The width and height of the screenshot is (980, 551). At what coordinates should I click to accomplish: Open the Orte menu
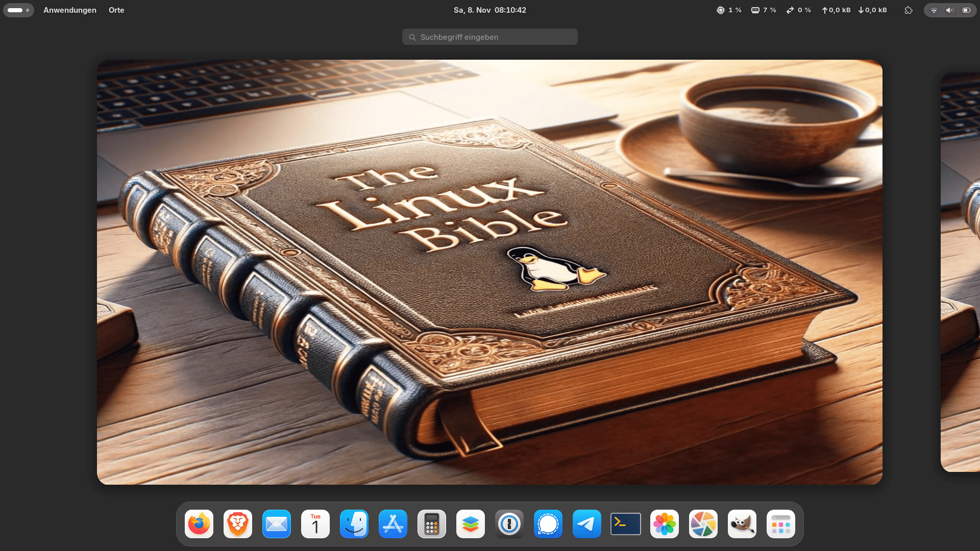pos(116,10)
